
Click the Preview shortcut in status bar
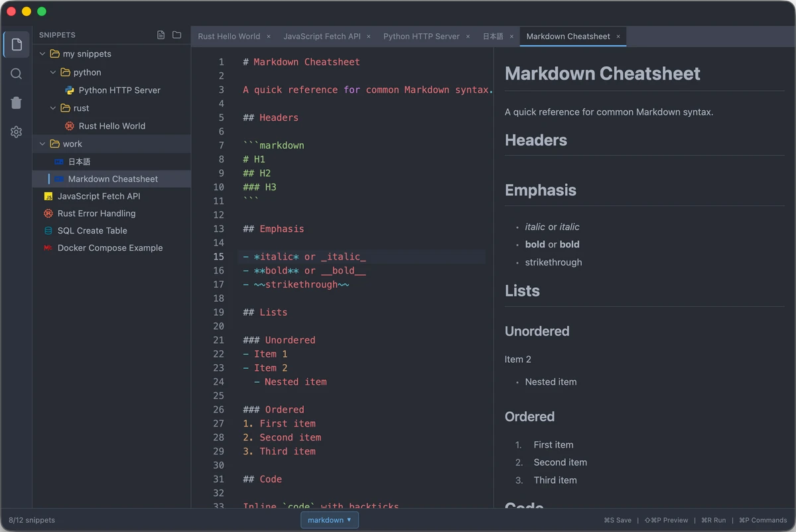pos(666,521)
